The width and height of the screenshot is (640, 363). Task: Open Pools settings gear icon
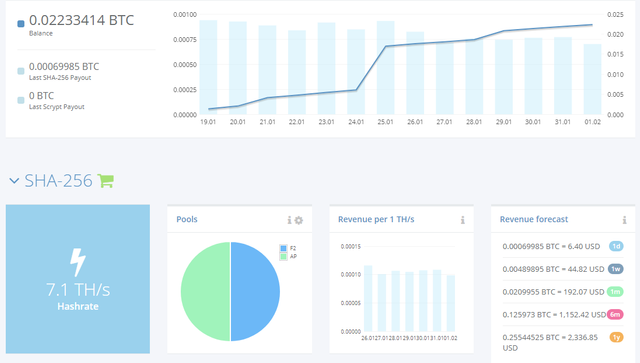[299, 220]
